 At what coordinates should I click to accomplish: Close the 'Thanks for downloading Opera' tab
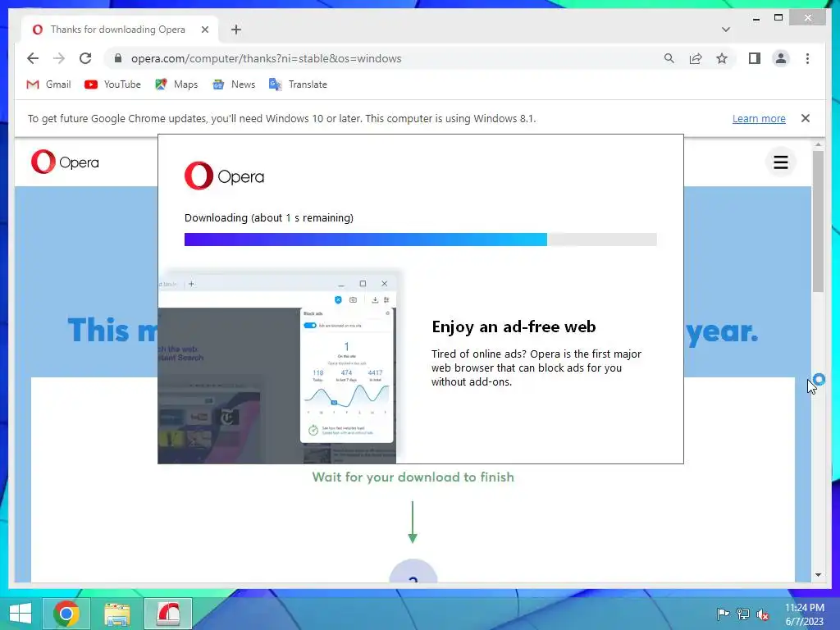point(204,30)
